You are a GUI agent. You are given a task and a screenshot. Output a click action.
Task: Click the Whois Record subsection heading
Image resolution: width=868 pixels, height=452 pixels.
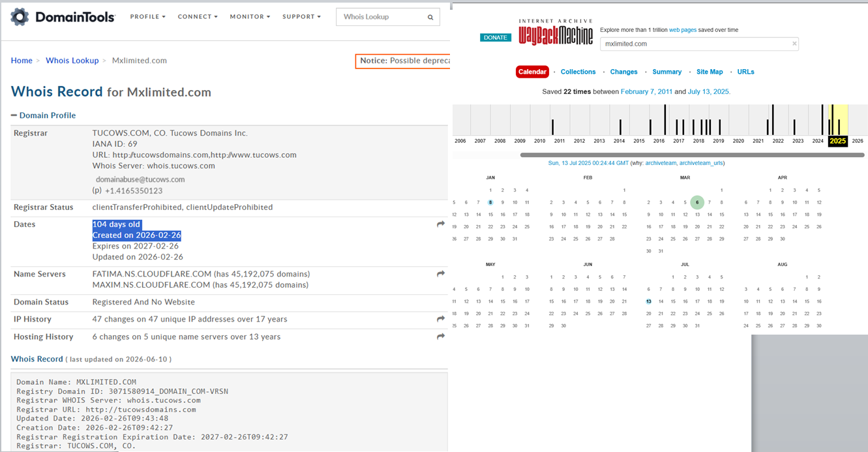[37, 359]
